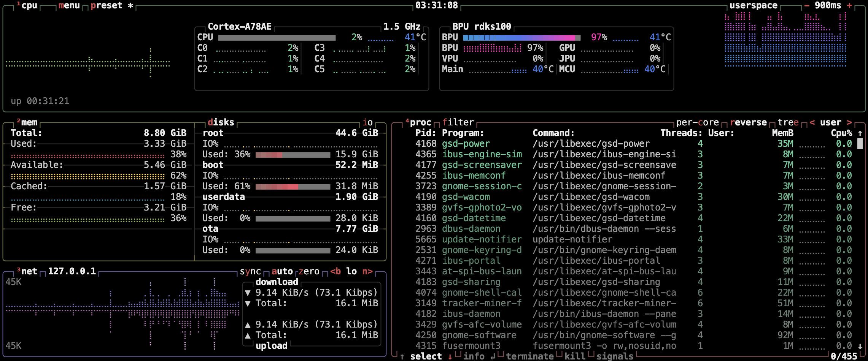Click kill in the process footer
This screenshot has width=868, height=361.
575,356
